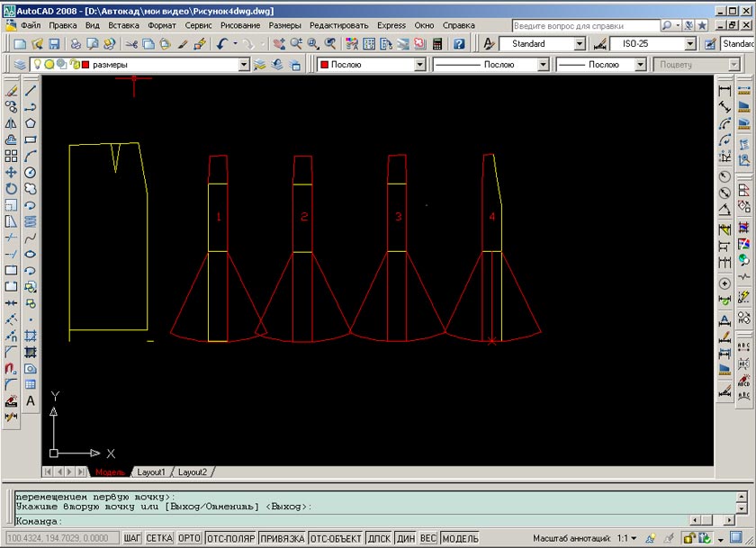Open the Standard text style dropdown

(x=579, y=43)
